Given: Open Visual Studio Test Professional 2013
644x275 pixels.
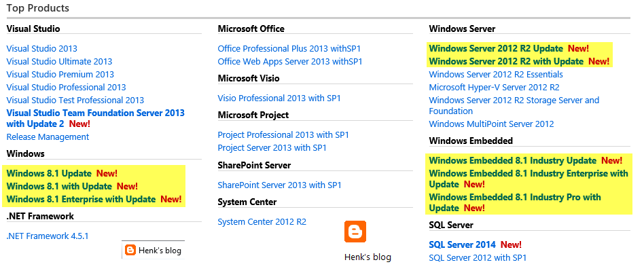Looking at the screenshot, I should [75, 100].
